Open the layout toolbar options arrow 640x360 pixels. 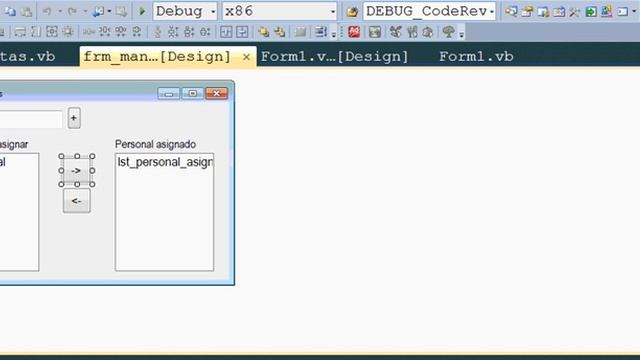334,34
